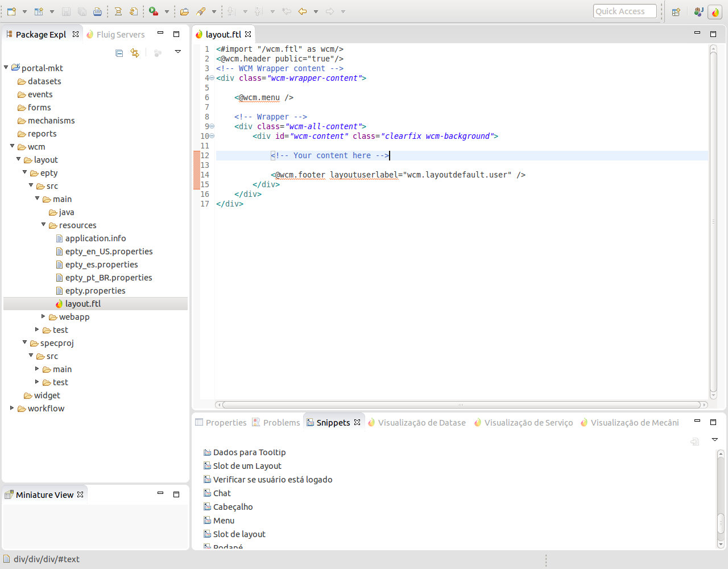
Task: Switch to the Java EE perspective icon
Action: [x=698, y=12]
